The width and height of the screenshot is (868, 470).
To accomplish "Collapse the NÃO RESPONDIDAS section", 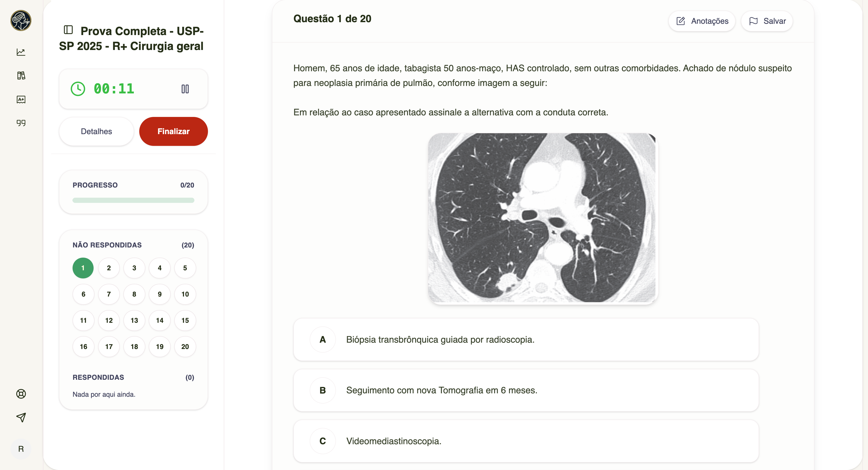I will pos(107,245).
